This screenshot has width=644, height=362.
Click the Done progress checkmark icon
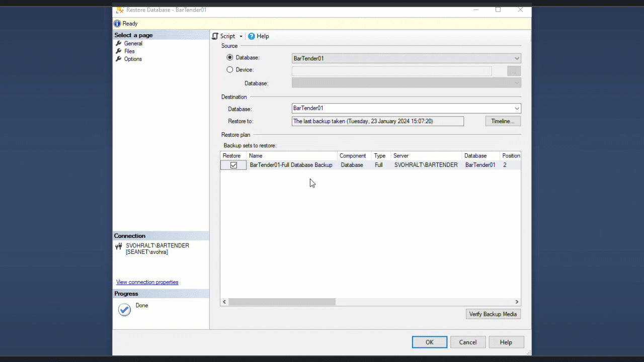tap(125, 310)
